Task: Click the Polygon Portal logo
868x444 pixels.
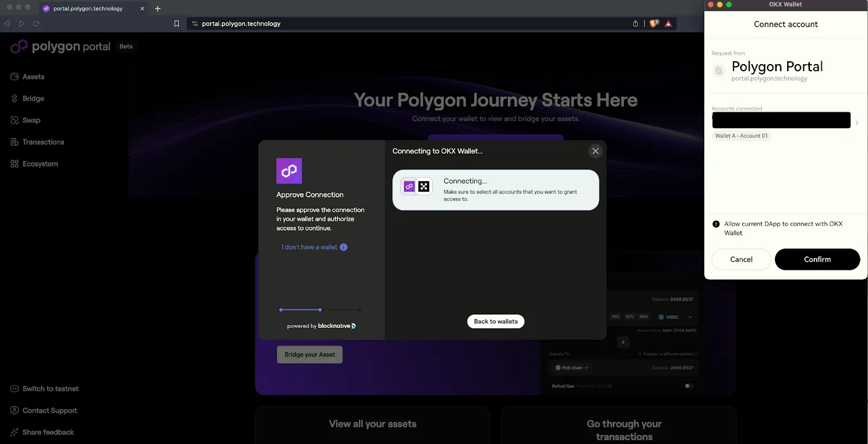Action: click(x=60, y=47)
